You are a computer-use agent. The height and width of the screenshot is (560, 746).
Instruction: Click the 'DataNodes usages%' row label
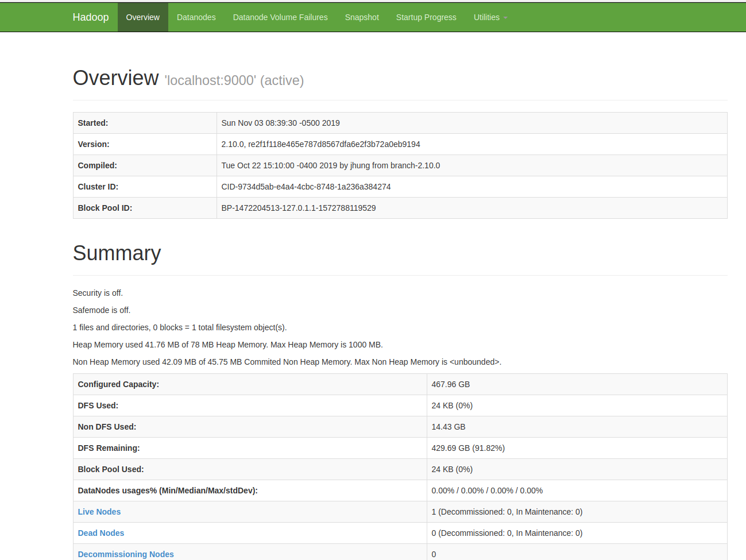pyautogui.click(x=168, y=491)
